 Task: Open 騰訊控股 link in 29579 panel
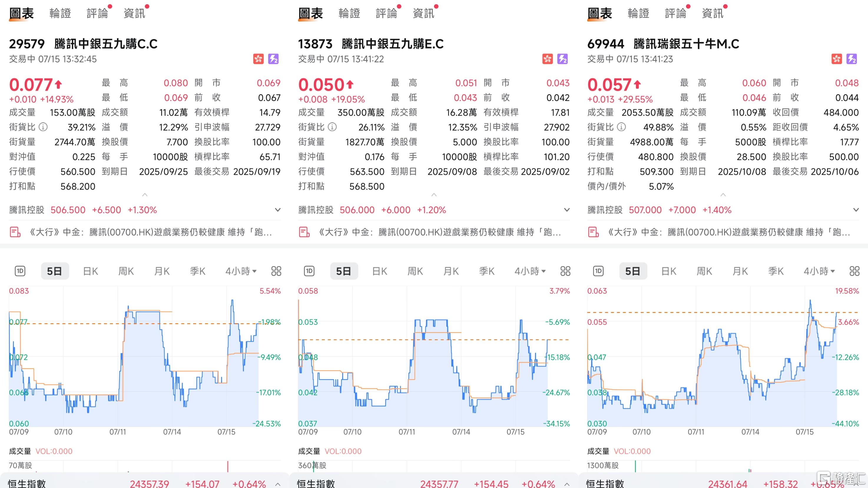click(x=26, y=210)
